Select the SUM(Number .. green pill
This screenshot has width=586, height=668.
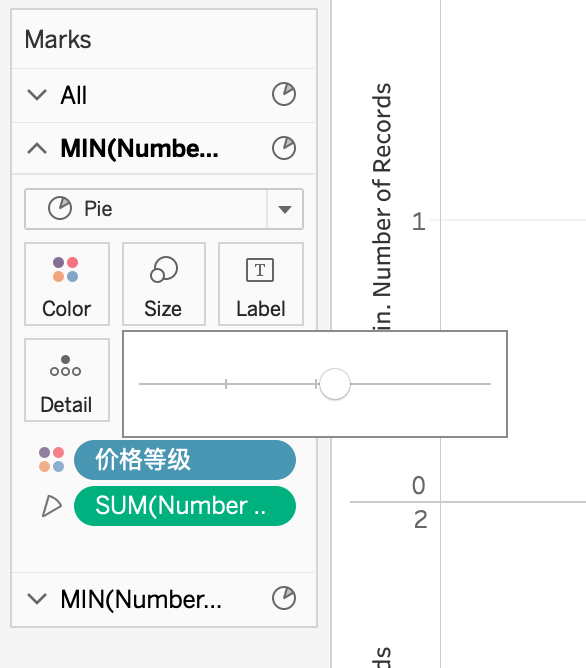click(x=185, y=506)
